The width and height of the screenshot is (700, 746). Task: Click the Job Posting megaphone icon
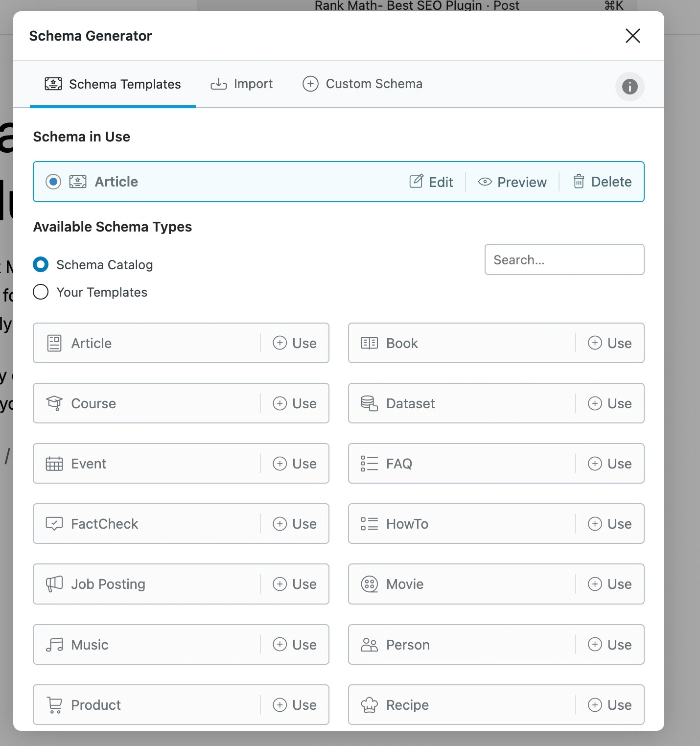click(x=54, y=584)
